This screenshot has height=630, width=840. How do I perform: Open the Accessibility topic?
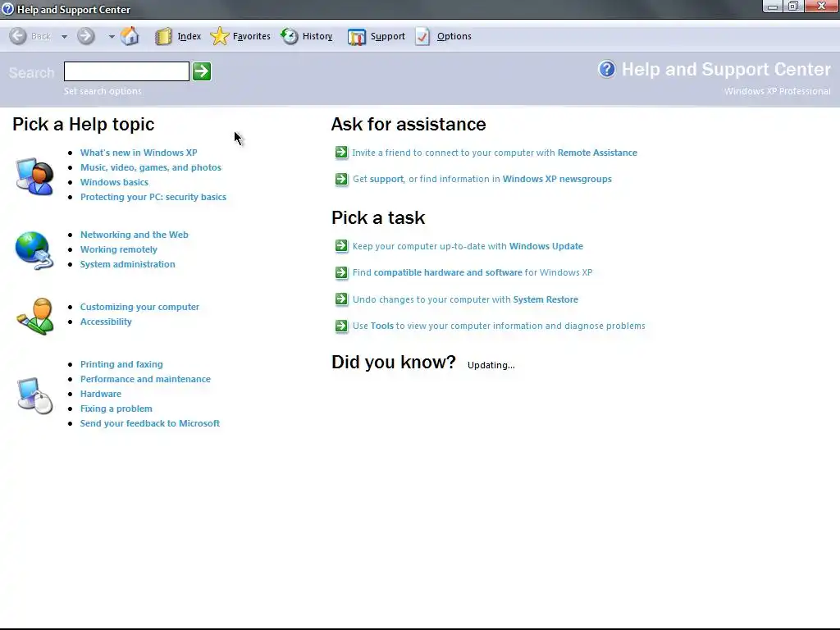(106, 322)
